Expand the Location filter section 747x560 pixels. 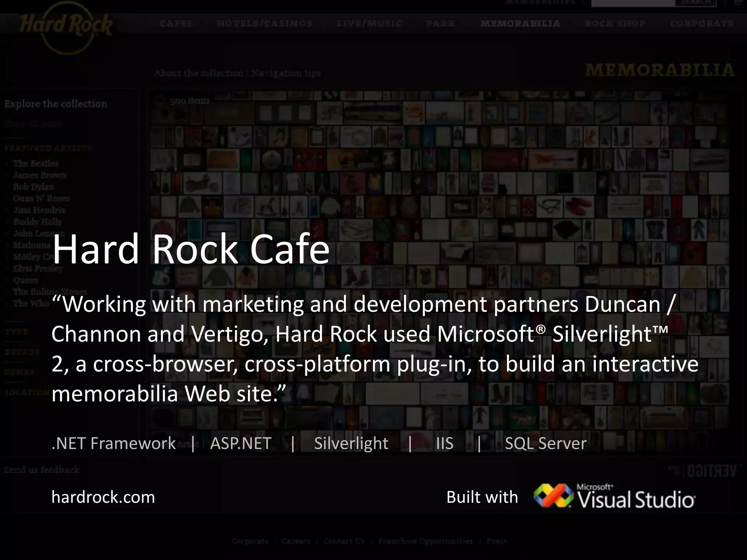(26, 393)
